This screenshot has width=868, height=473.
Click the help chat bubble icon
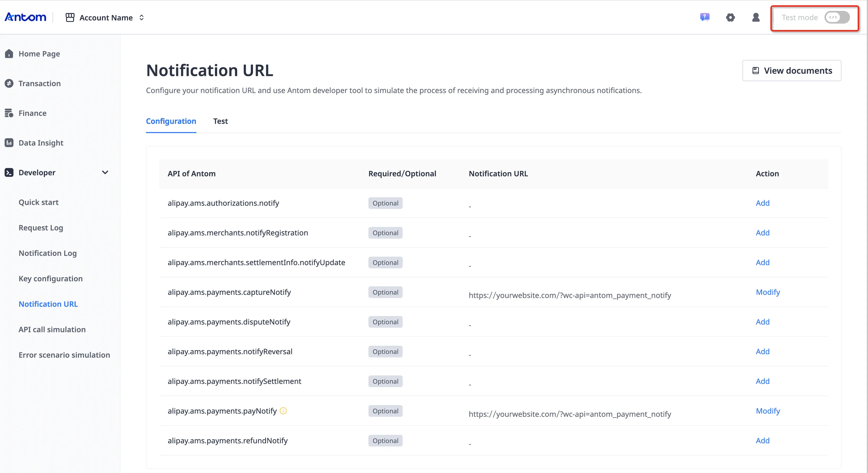704,17
